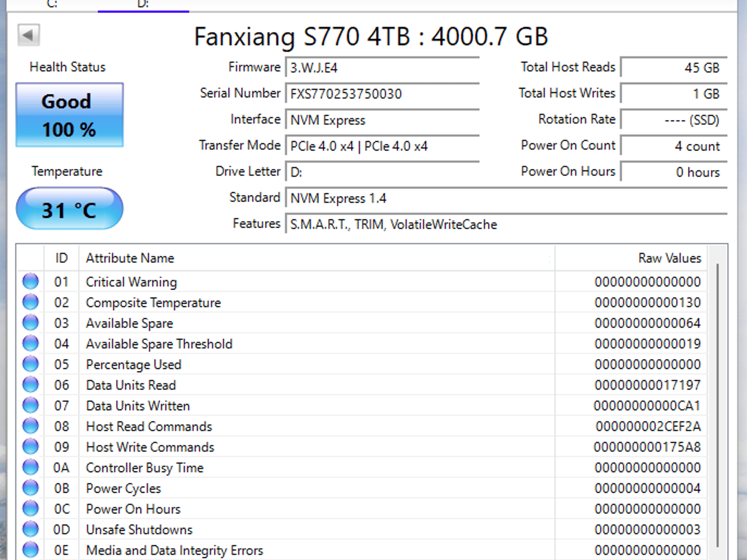Click the Serial Number field FXS770253750030
The width and height of the screenshot is (747, 560).
382,94
